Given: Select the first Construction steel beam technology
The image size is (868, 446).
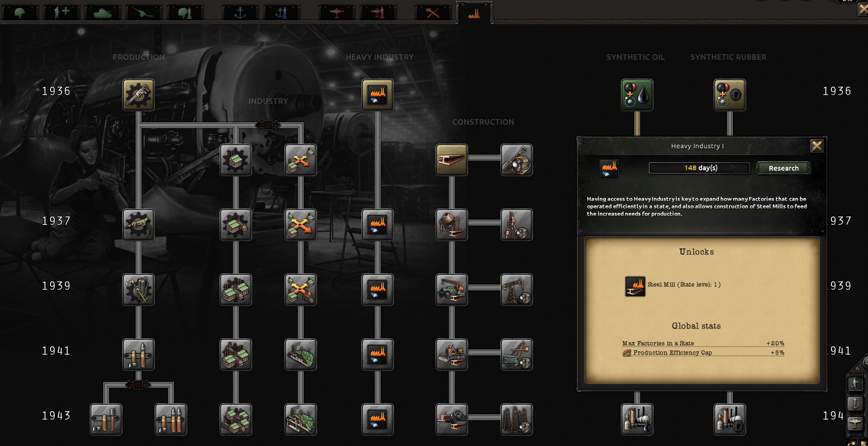Looking at the screenshot, I should (452, 160).
